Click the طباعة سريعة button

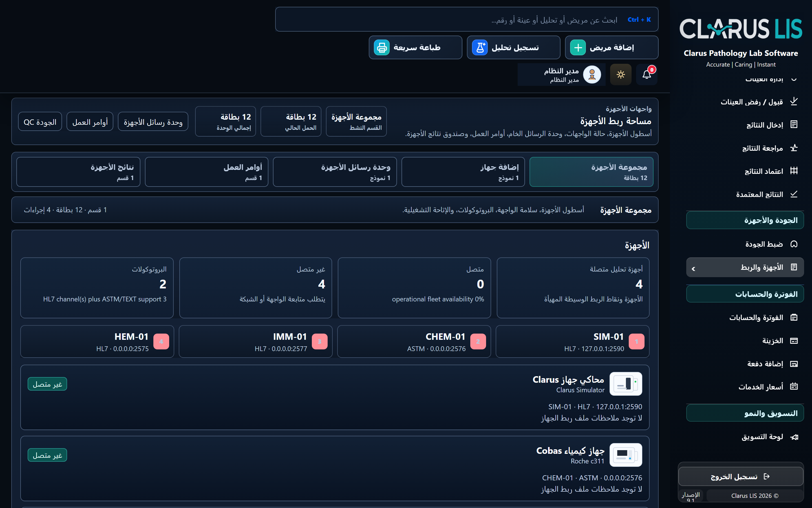[x=415, y=48]
